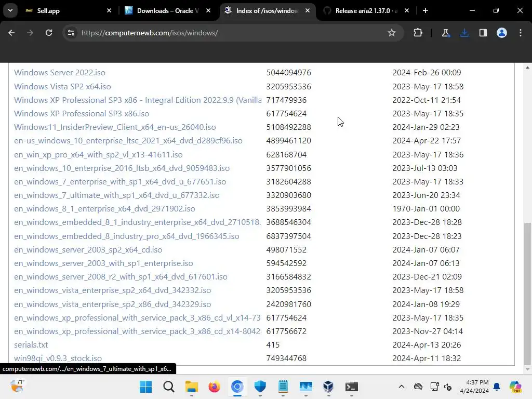Viewport: 532px width, 399px height.
Task: Download en_windows_server_2003_sp2_x64_cd.iso
Action: pyautogui.click(x=88, y=250)
